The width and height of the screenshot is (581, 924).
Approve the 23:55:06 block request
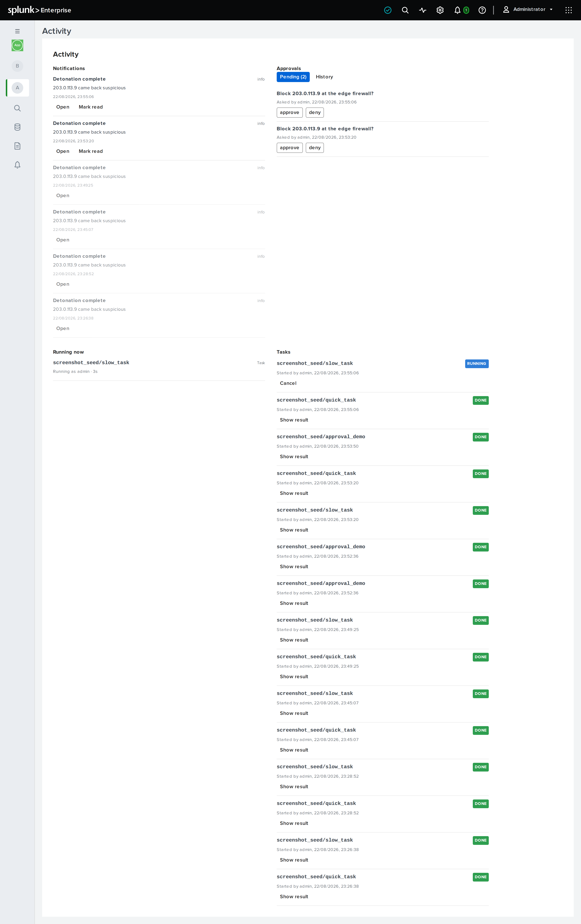coord(289,112)
